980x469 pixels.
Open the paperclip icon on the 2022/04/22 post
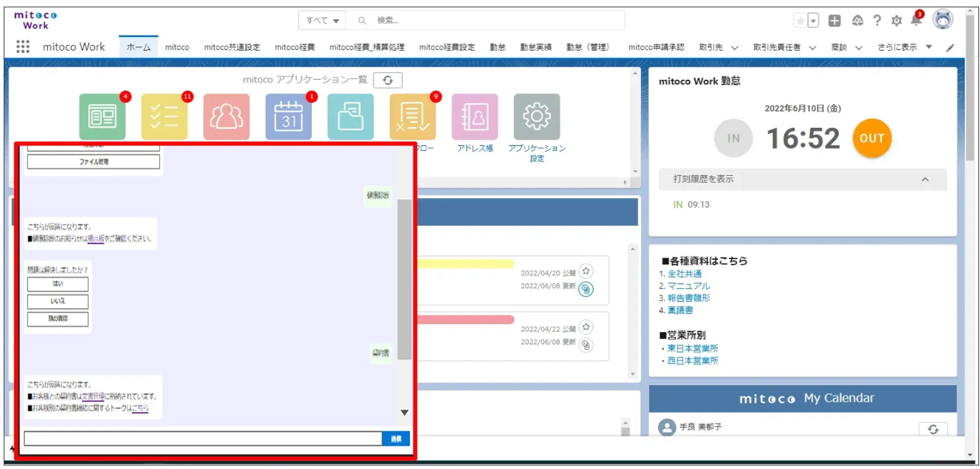click(586, 345)
